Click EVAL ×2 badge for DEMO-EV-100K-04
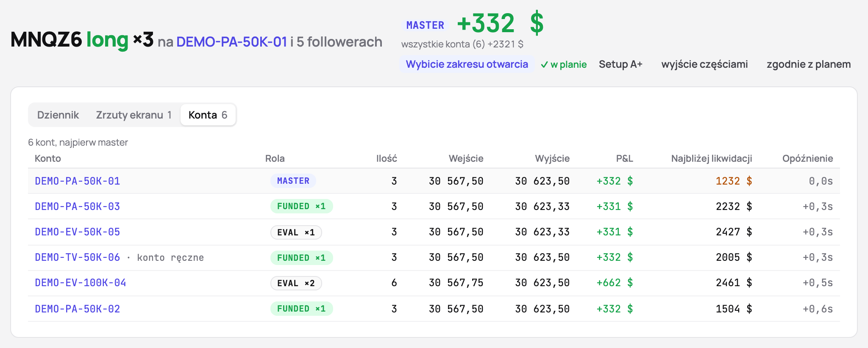The width and height of the screenshot is (868, 348). [x=296, y=283]
